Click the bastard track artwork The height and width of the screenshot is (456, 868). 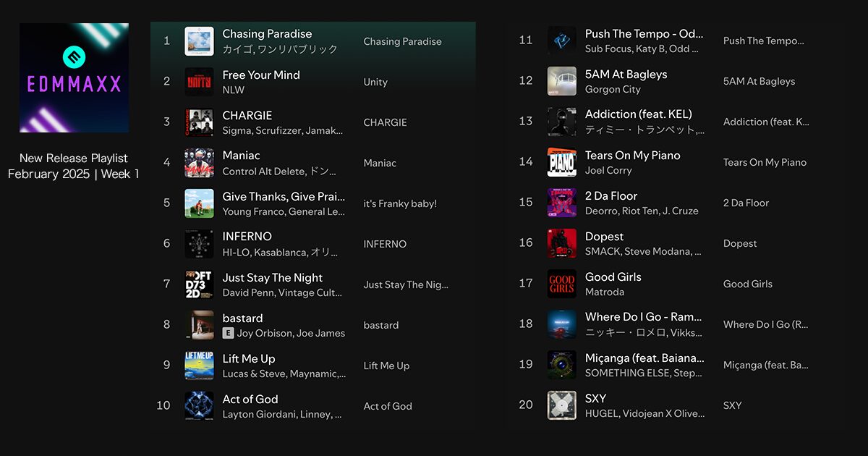[199, 325]
